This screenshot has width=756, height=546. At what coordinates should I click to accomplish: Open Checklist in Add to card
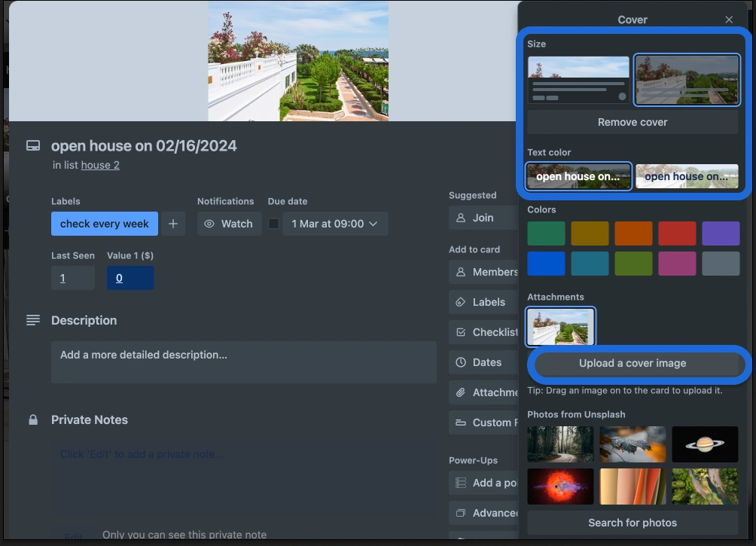point(483,332)
